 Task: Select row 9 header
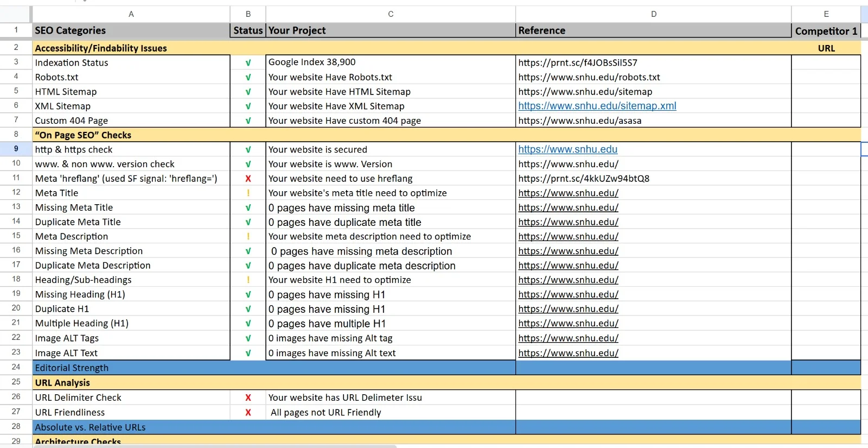tap(16, 149)
